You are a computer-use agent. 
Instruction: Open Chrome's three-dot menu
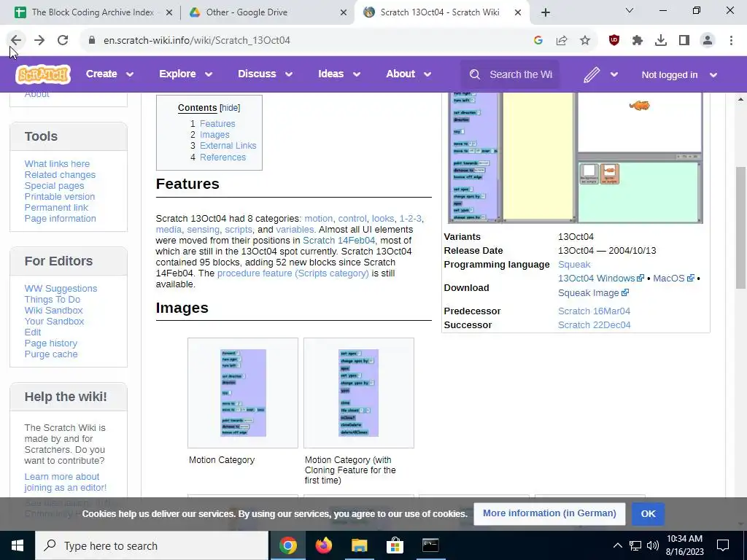pyautogui.click(x=731, y=41)
